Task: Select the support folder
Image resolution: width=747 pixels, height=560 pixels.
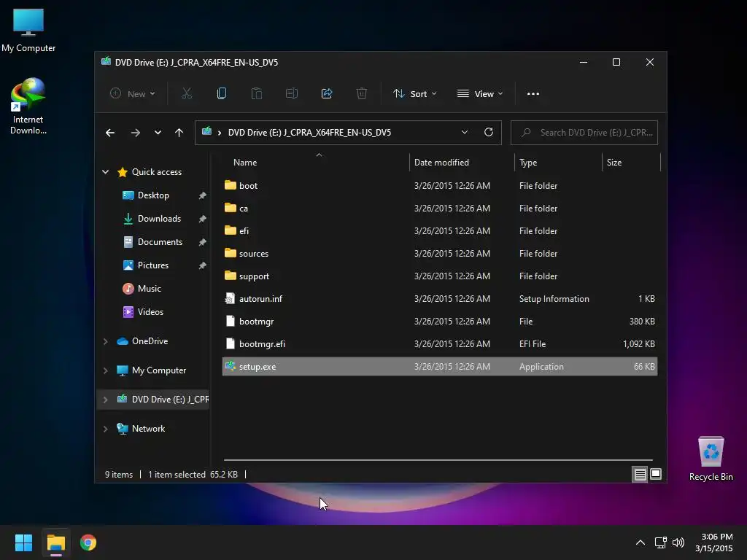Action: [x=440, y=276]
